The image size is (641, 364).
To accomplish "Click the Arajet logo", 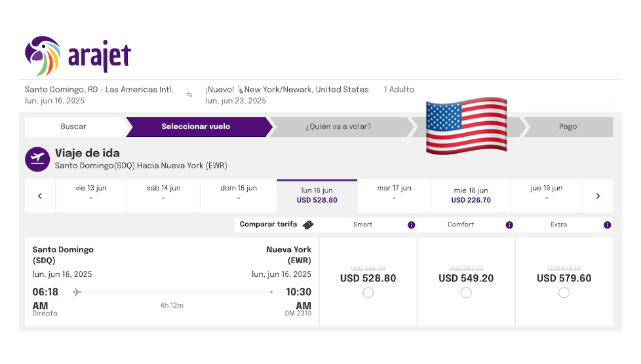I will [x=78, y=56].
